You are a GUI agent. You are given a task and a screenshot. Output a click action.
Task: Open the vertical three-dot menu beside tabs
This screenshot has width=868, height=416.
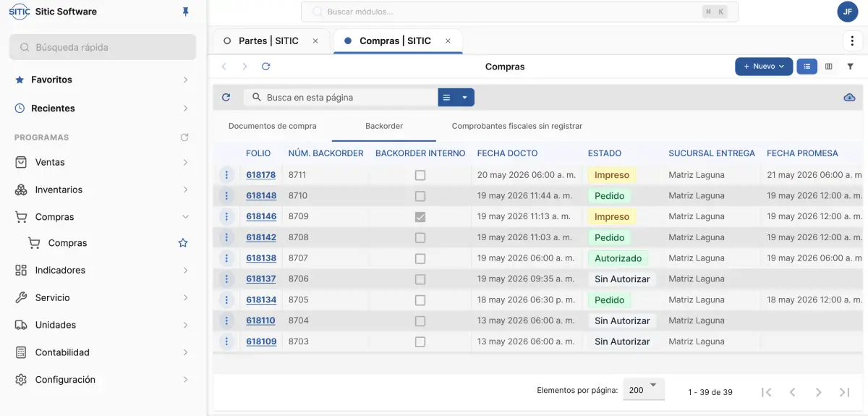(x=851, y=41)
